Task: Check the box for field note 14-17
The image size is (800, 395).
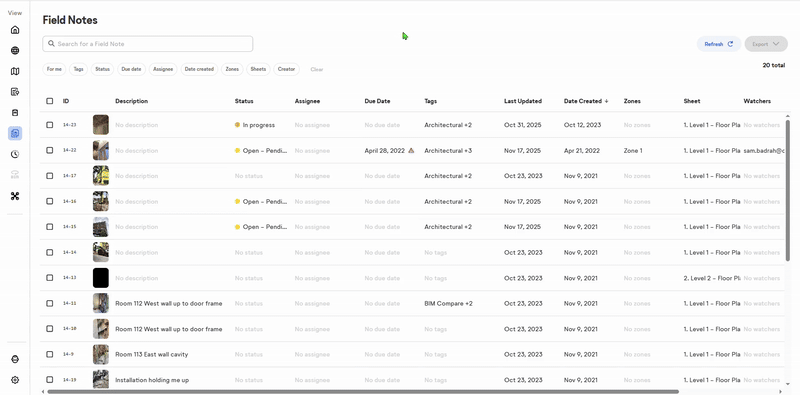Action: 49,176
